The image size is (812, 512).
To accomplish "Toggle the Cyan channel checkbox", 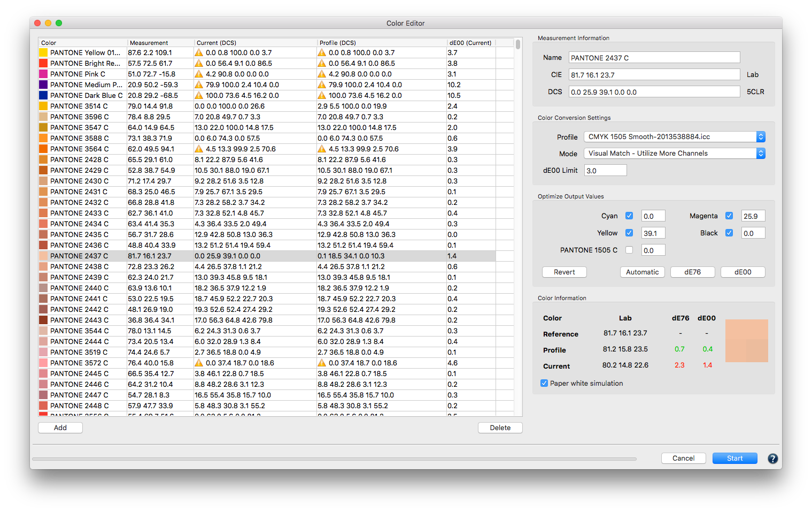I will coord(629,216).
